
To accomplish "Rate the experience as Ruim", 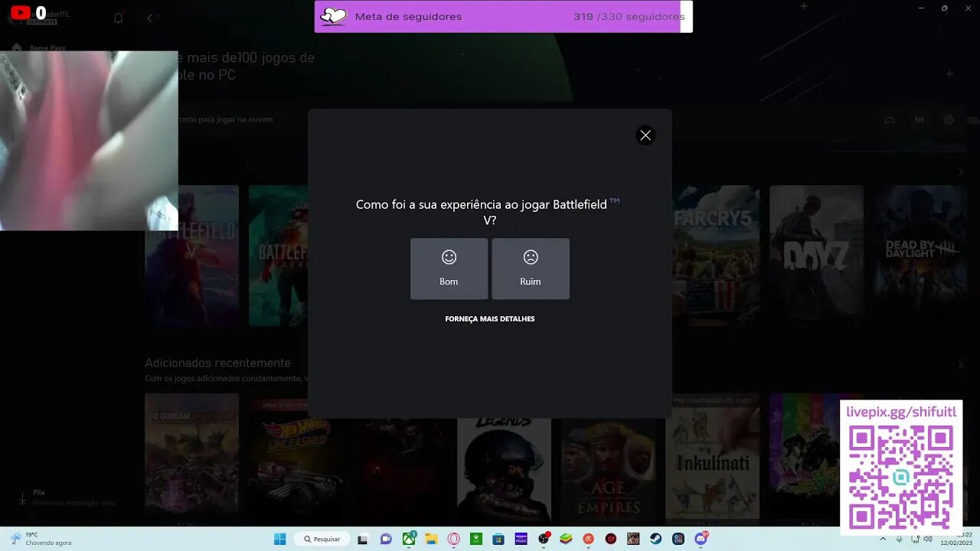I will (x=531, y=269).
